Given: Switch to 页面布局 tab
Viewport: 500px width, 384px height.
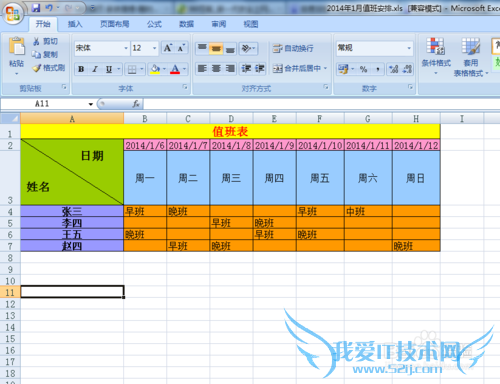Looking at the screenshot, I should (x=115, y=24).
